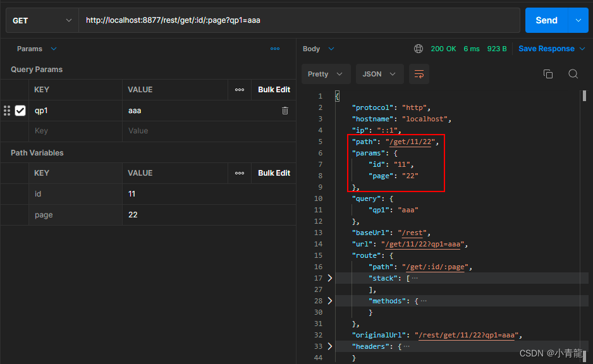This screenshot has height=364, width=593.
Task: Uncheck the qp1 query param checkbox
Action: pyautogui.click(x=20, y=111)
